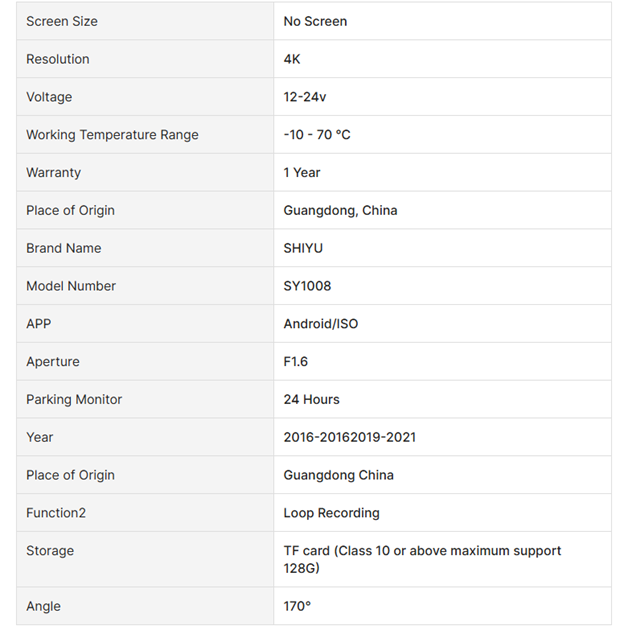Click the "4K" resolution value
624x634 pixels.
292,59
